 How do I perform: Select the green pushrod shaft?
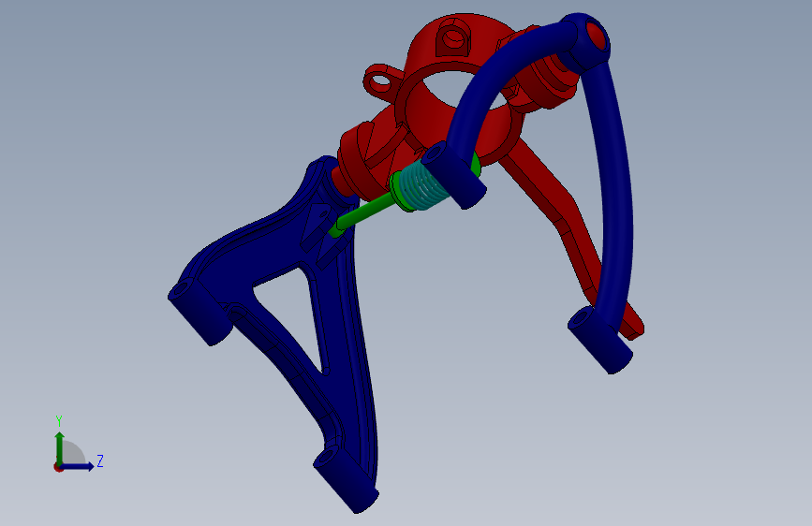tap(365, 212)
